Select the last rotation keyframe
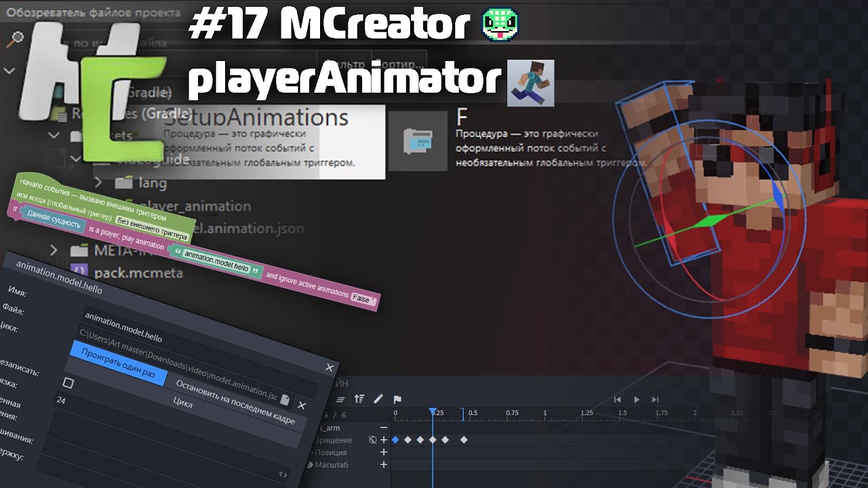The width and height of the screenshot is (868, 488). tap(464, 440)
